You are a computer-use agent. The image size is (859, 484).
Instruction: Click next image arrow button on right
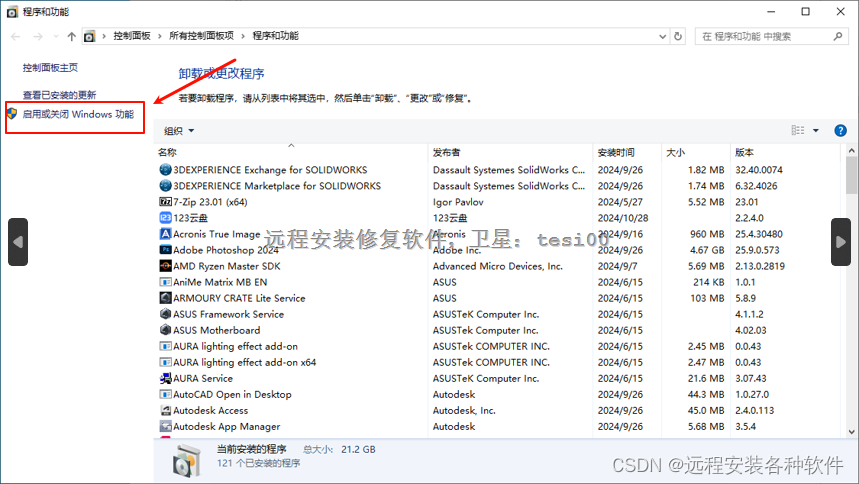click(x=840, y=242)
